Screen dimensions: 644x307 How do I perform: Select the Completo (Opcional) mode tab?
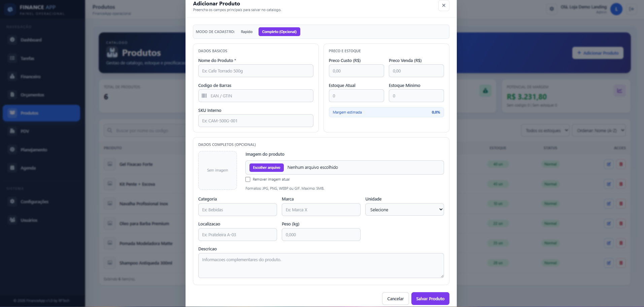point(279,32)
